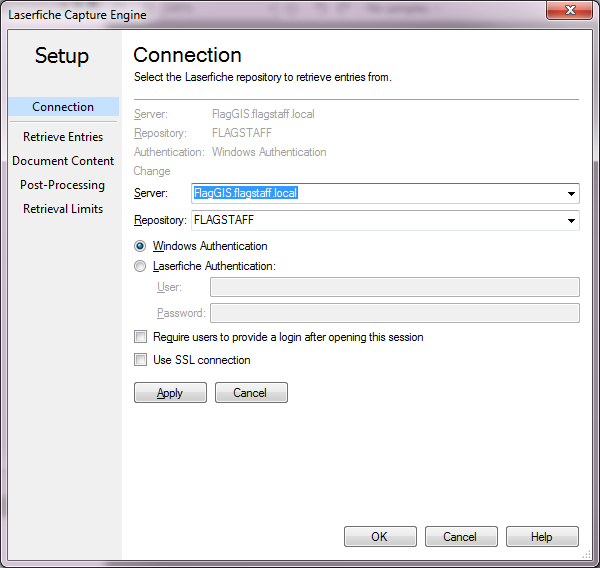Image resolution: width=600 pixels, height=568 pixels.
Task: Select the Laserfiche Authentication radio button
Action: coord(140,266)
